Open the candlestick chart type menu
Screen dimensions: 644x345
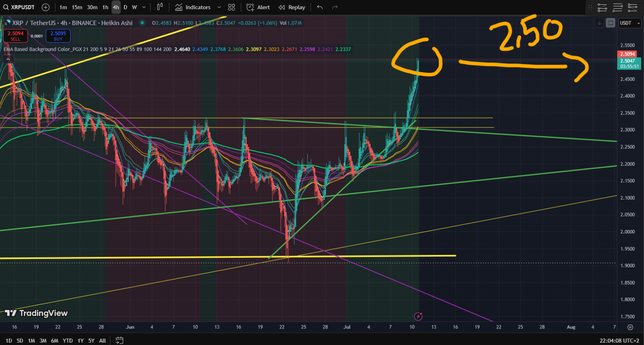coord(160,7)
